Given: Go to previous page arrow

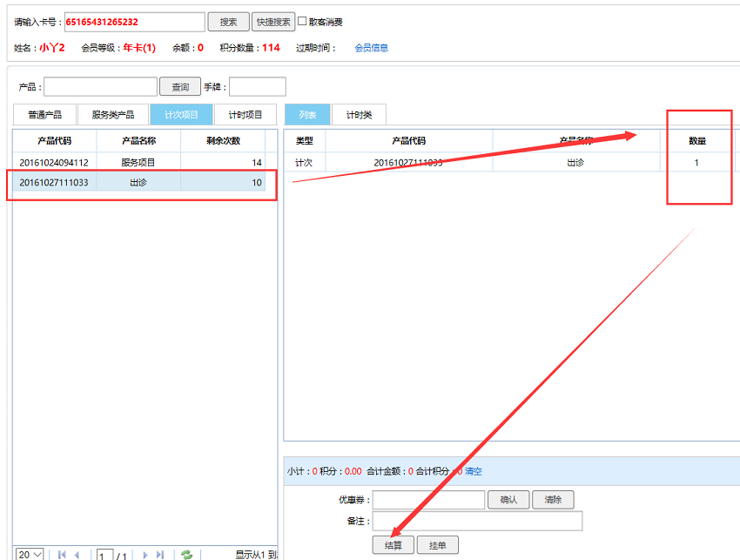Looking at the screenshot, I should pyautogui.click(x=77, y=555).
